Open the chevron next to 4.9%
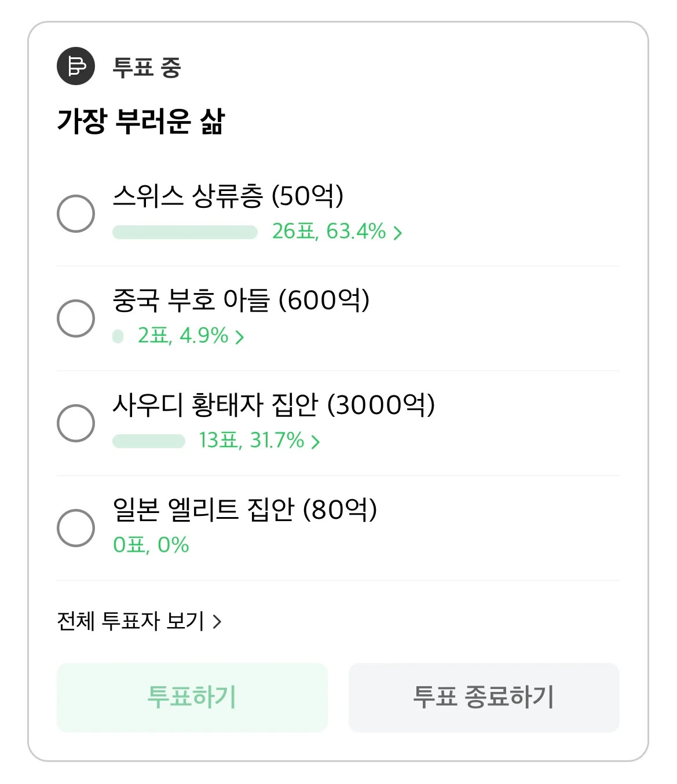677x784 pixels. coord(240,337)
